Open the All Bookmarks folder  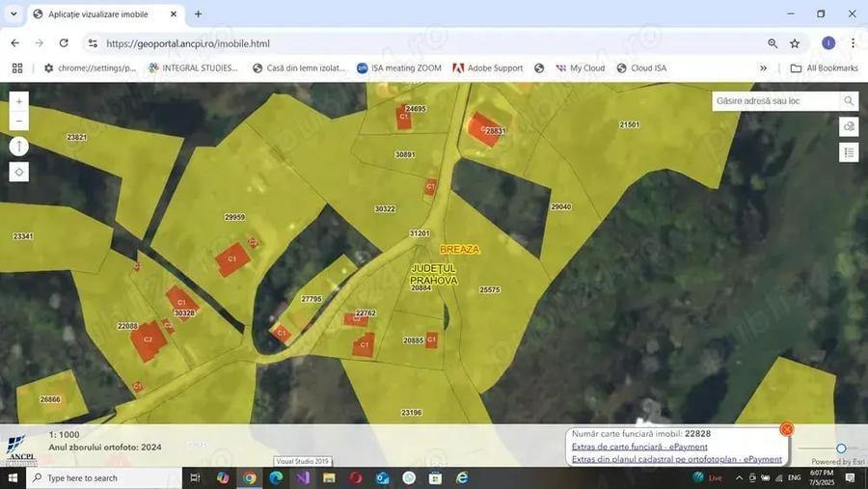tap(824, 68)
